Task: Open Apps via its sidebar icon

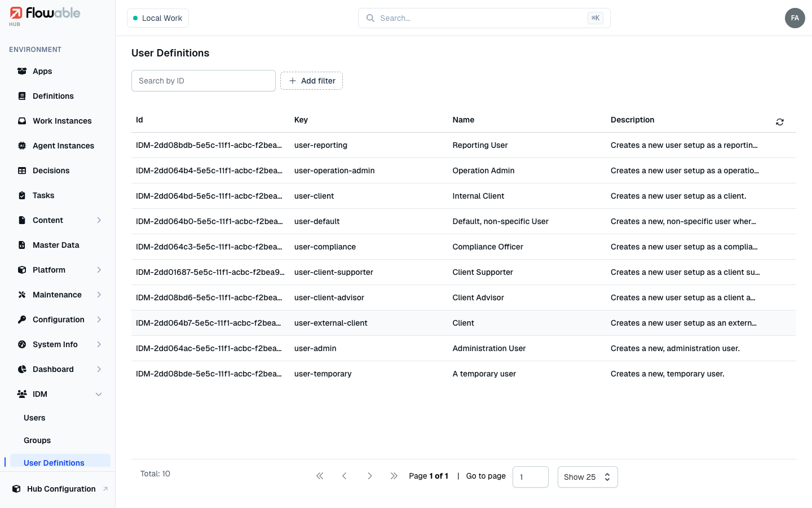Action: click(x=22, y=71)
